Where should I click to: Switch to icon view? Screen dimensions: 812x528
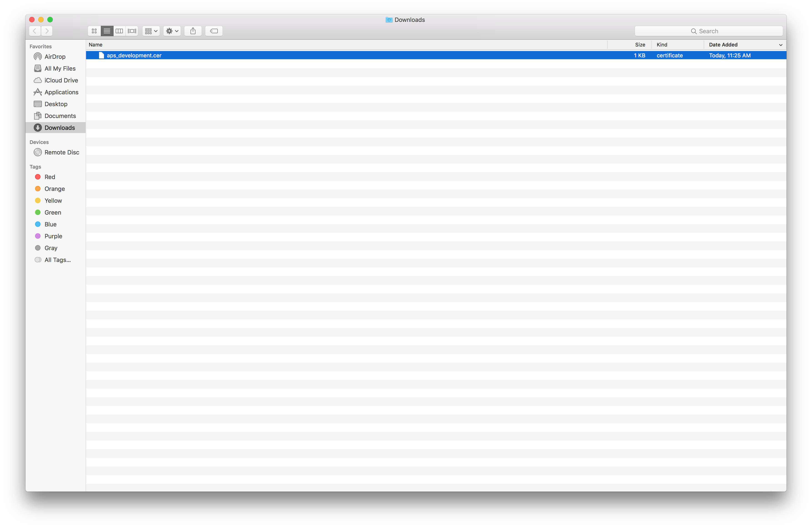pos(94,31)
